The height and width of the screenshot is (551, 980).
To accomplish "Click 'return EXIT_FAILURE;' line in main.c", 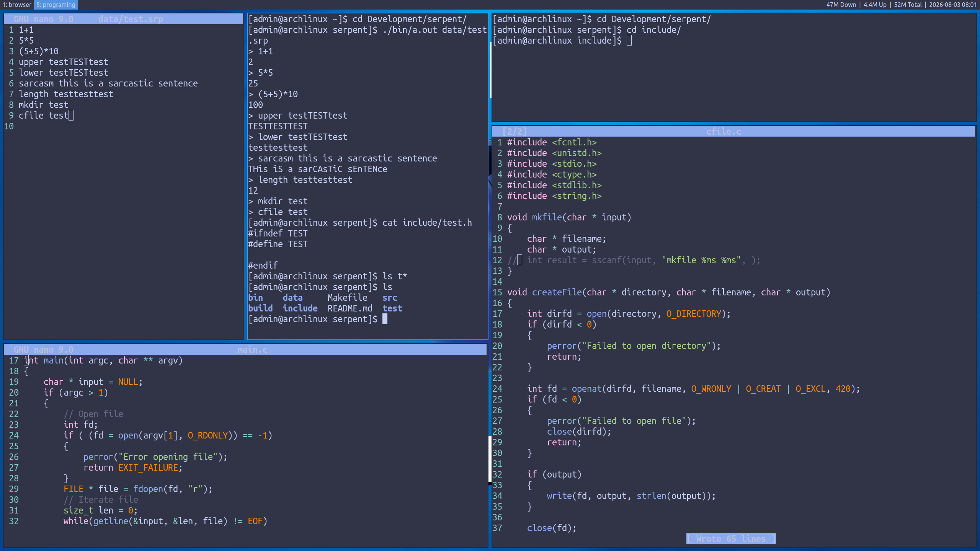I will [x=133, y=468].
